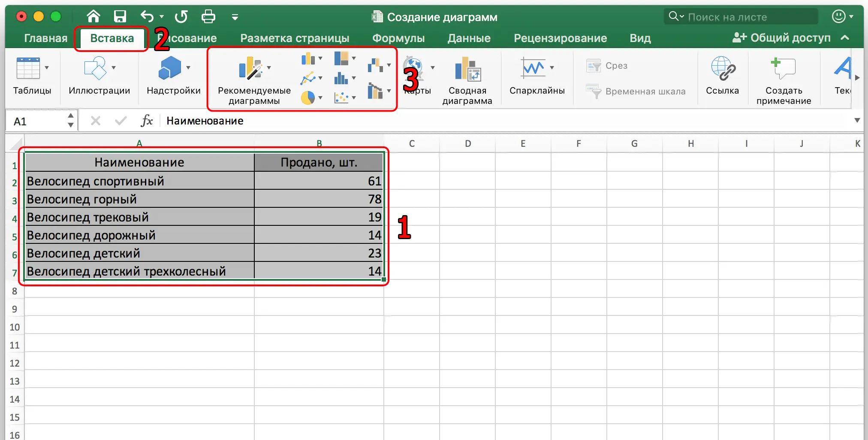Cancel formula entry with X button
868x440 pixels.
coord(96,121)
